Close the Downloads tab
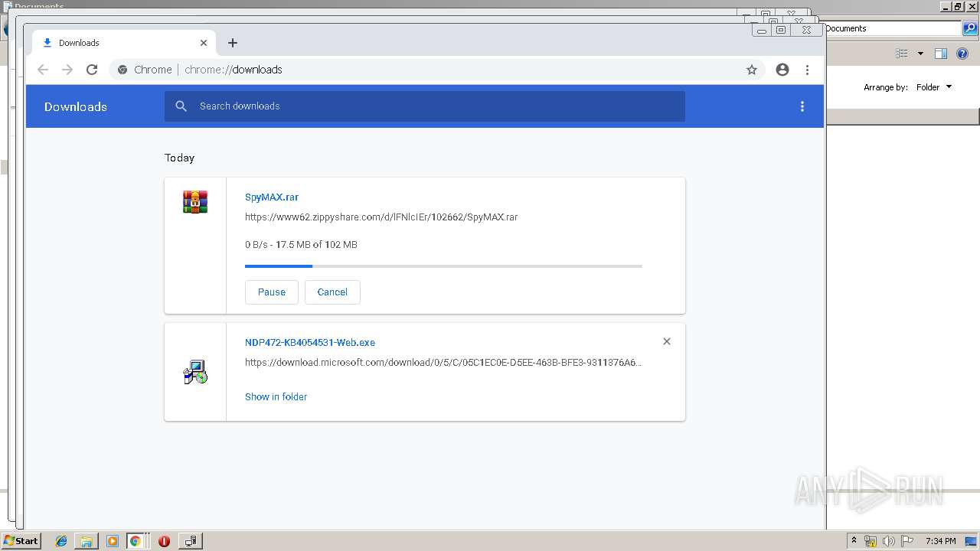 point(204,43)
